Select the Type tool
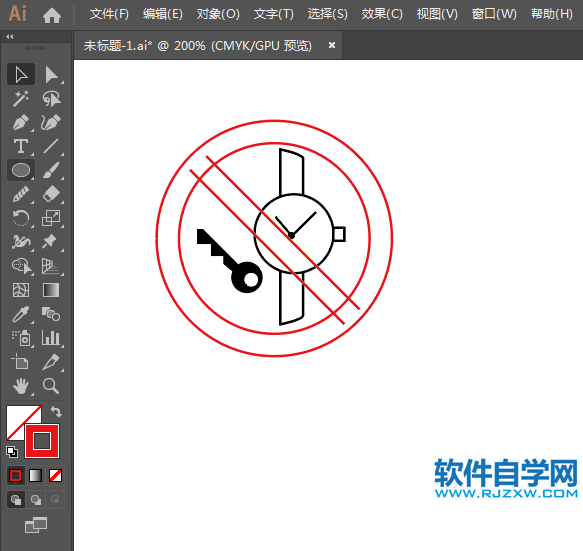 pos(21,146)
